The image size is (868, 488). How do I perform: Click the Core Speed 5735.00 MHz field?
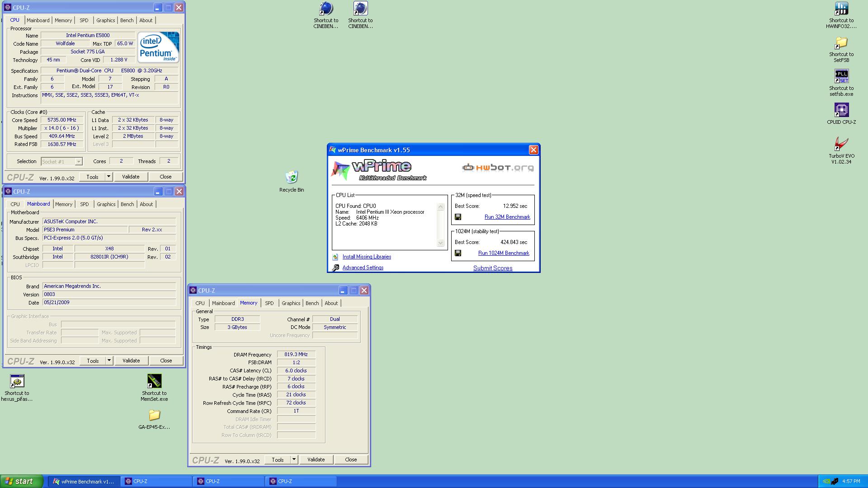62,120
